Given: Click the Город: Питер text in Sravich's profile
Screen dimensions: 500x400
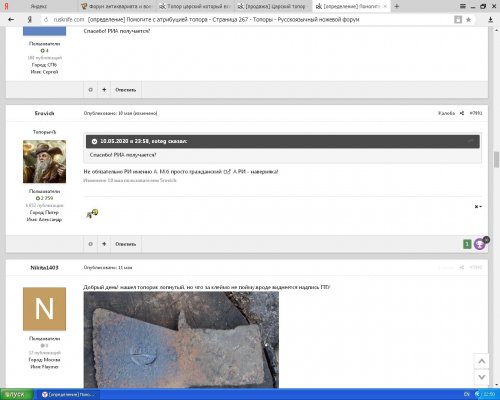Looking at the screenshot, I should pos(44,212).
